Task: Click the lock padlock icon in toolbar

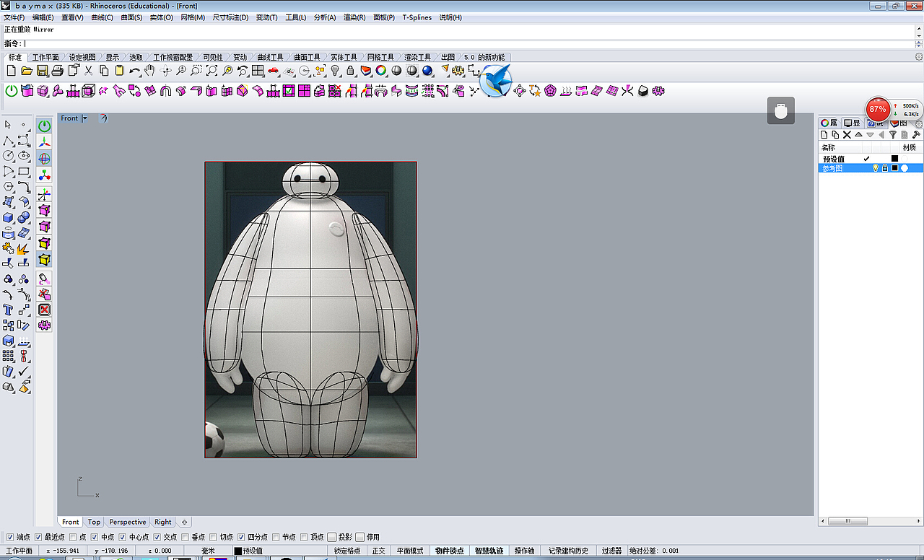Action: 350,71
